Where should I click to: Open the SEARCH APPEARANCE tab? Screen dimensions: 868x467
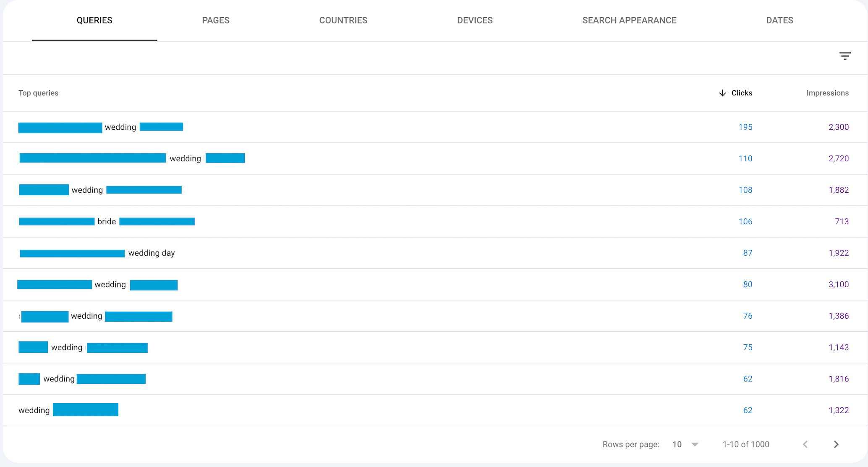tap(629, 20)
